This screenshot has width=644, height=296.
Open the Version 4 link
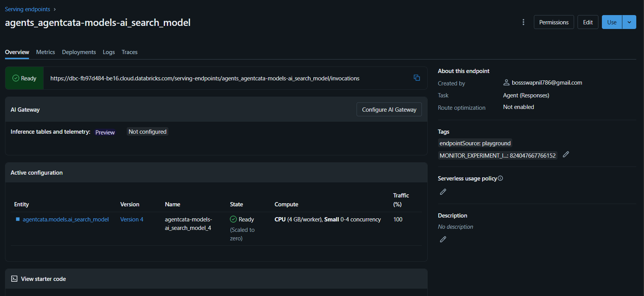[132, 219]
